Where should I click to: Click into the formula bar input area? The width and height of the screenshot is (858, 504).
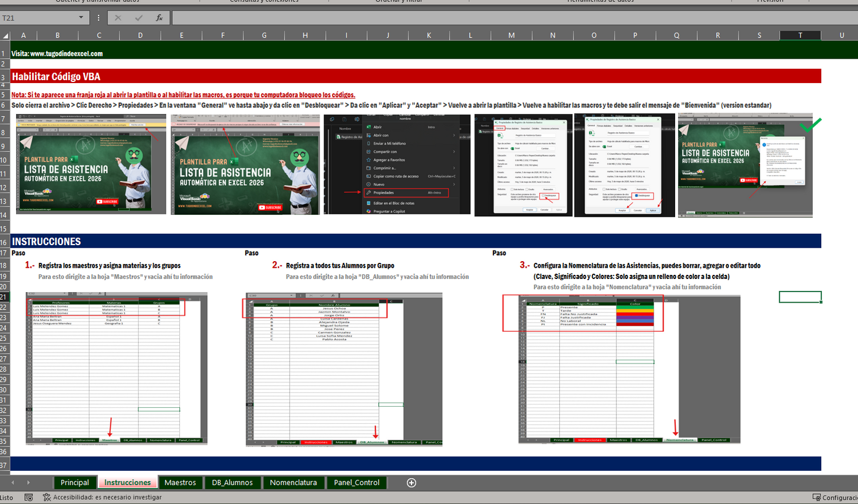point(514,18)
